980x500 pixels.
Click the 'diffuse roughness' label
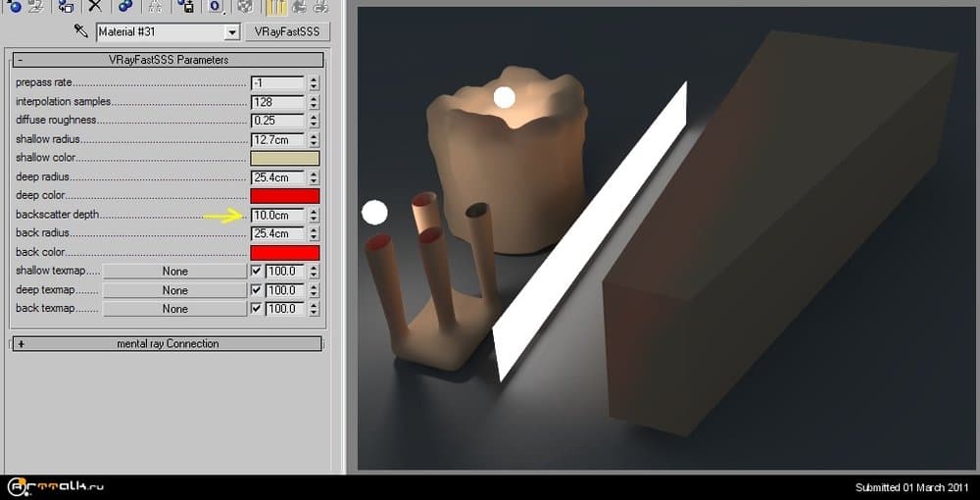56,120
